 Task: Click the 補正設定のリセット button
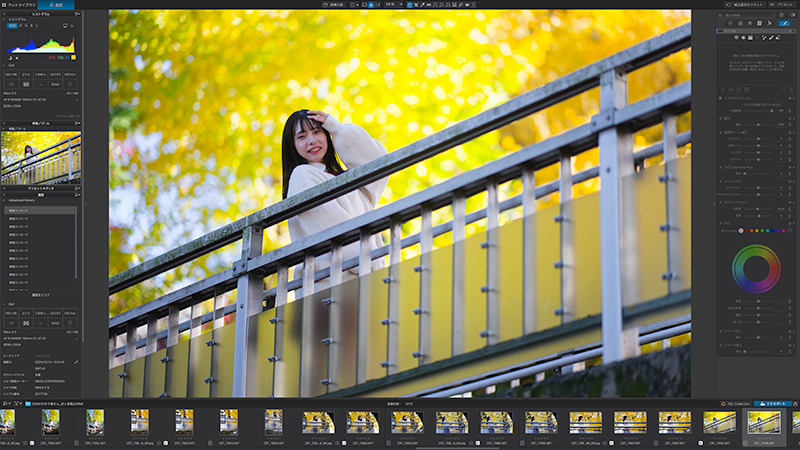(x=744, y=5)
